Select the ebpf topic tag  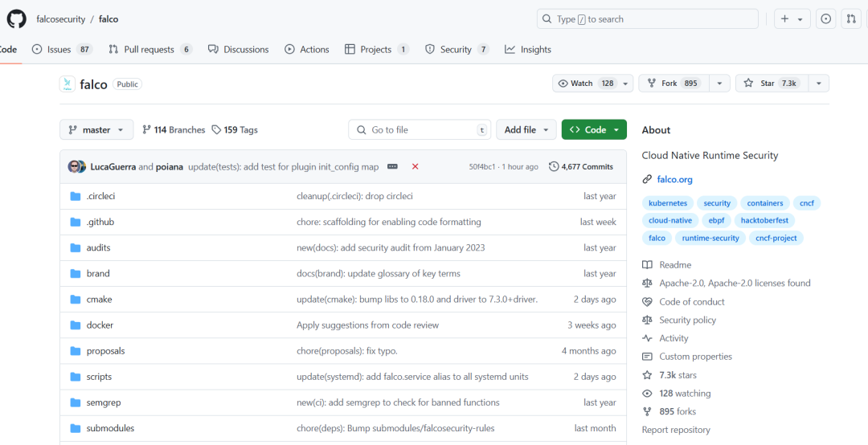(x=716, y=220)
